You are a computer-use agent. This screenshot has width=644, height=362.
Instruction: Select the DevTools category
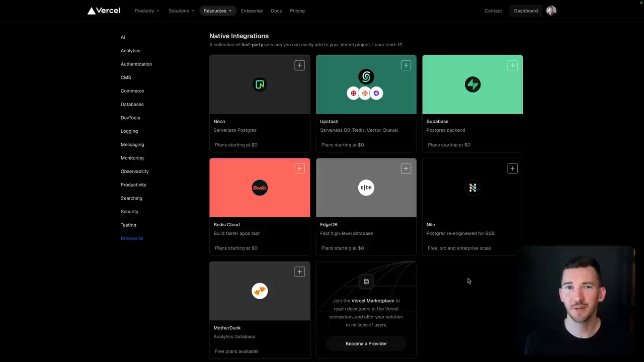[x=130, y=118]
